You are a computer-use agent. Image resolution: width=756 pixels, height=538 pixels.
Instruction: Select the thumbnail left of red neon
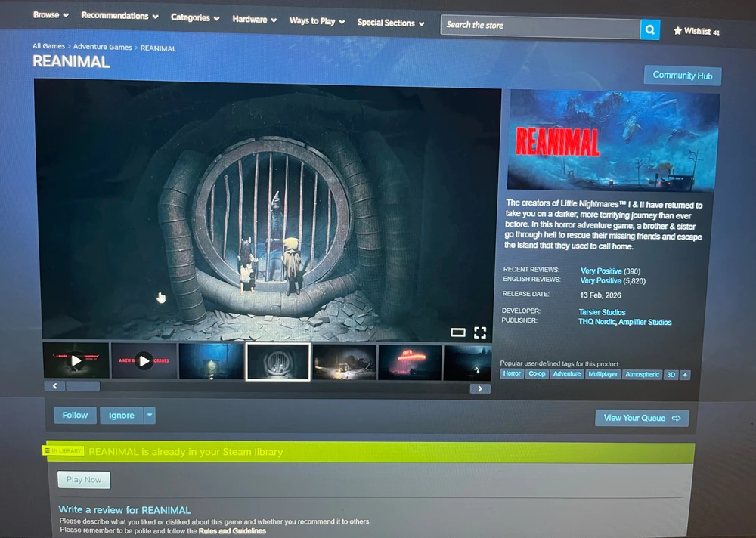344,362
